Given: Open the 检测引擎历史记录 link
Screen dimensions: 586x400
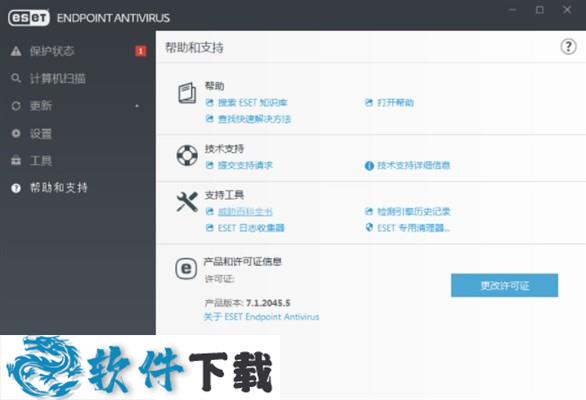Looking at the screenshot, I should (414, 212).
